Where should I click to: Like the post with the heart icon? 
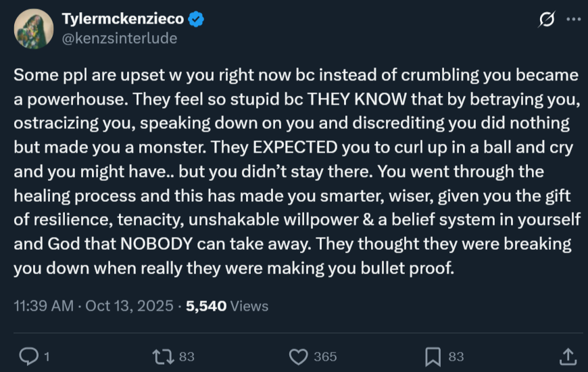click(298, 356)
